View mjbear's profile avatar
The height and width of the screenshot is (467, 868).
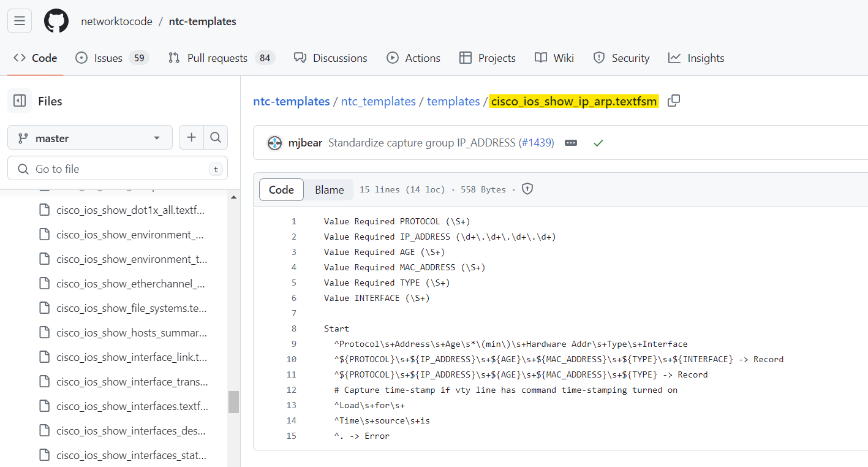(274, 142)
